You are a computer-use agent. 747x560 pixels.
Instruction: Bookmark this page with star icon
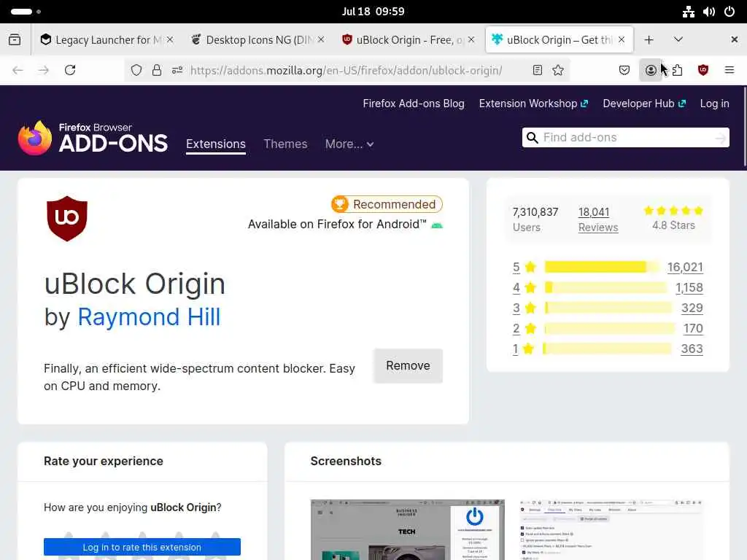click(x=558, y=71)
